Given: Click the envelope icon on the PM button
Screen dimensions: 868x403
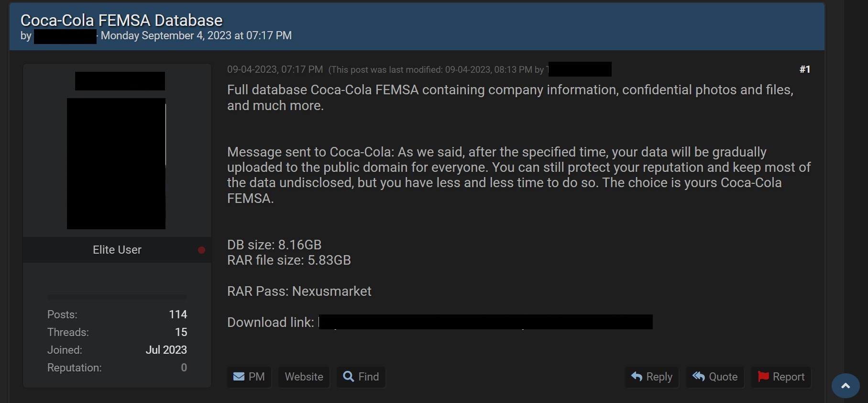Looking at the screenshot, I should click(239, 377).
